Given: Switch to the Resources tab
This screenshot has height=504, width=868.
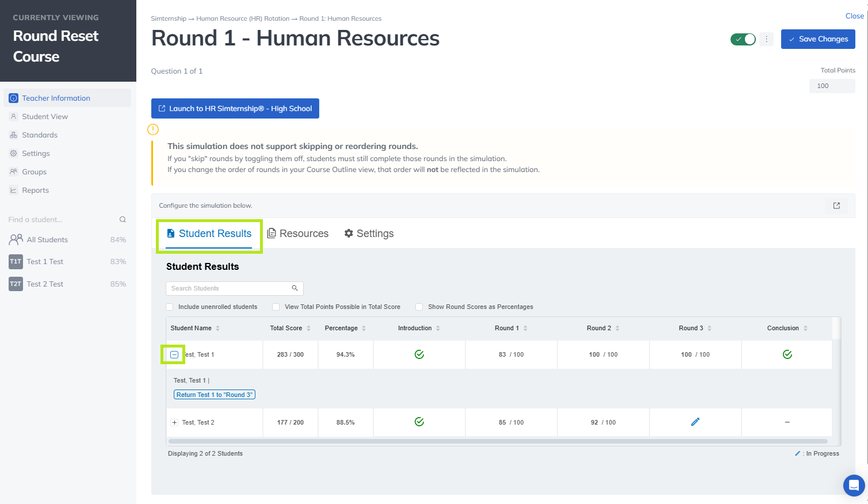Looking at the screenshot, I should coord(298,234).
